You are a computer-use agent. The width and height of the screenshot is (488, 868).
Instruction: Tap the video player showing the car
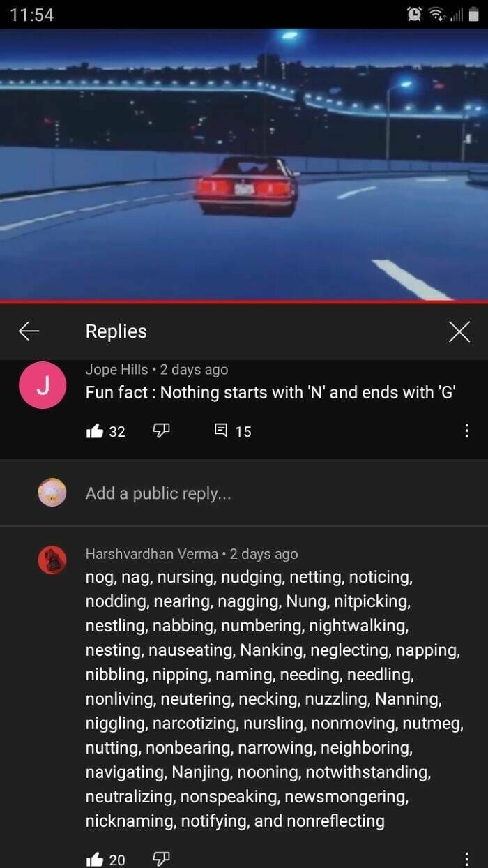[244, 164]
